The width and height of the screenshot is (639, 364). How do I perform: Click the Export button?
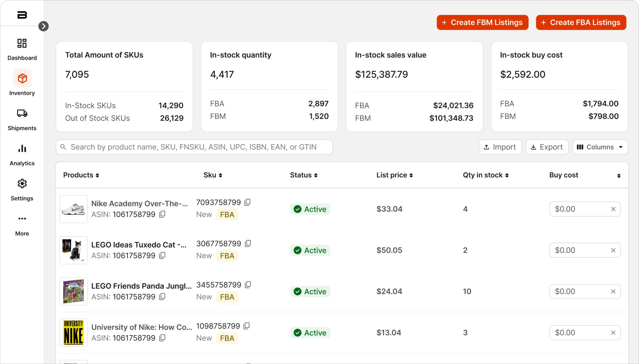click(547, 147)
